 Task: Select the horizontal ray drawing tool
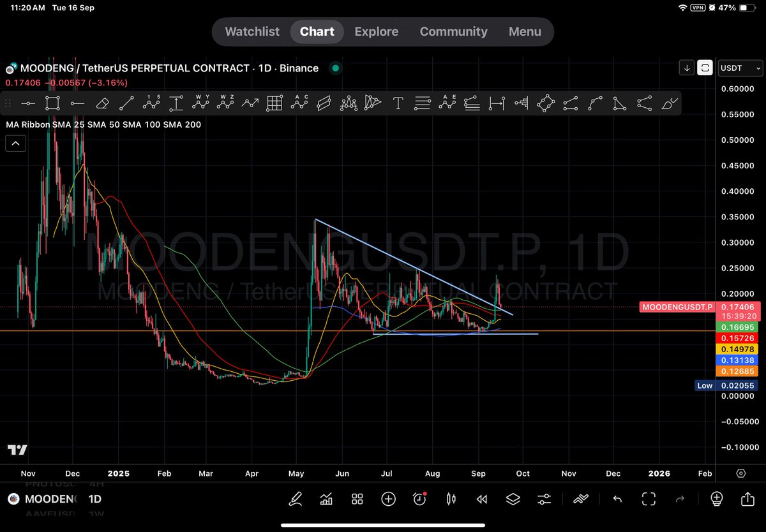click(77, 103)
